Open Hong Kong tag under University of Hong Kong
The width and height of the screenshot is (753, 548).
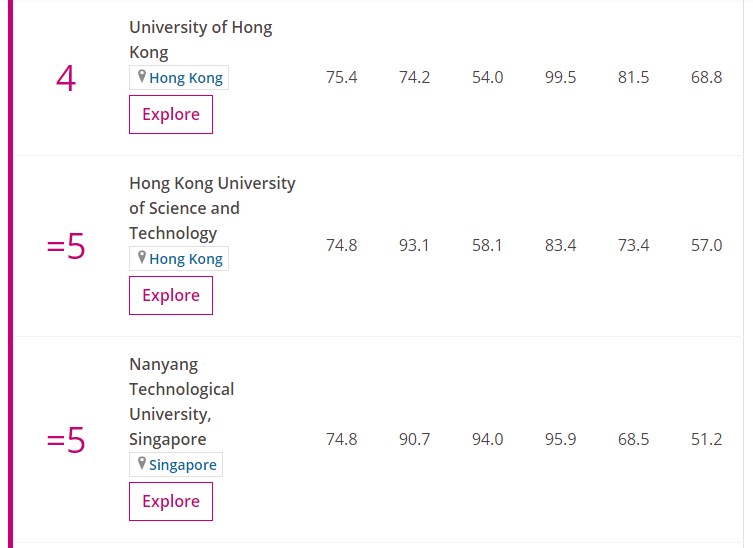click(186, 78)
